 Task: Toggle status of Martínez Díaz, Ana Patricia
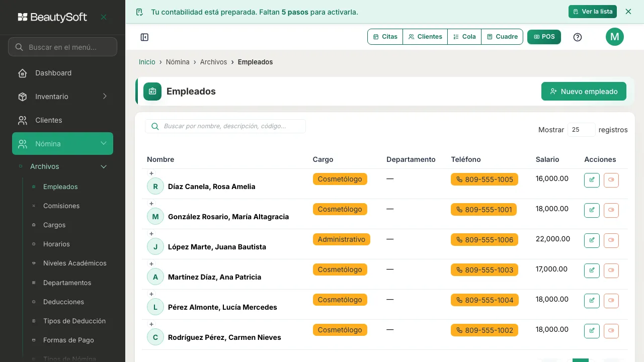[x=611, y=270]
